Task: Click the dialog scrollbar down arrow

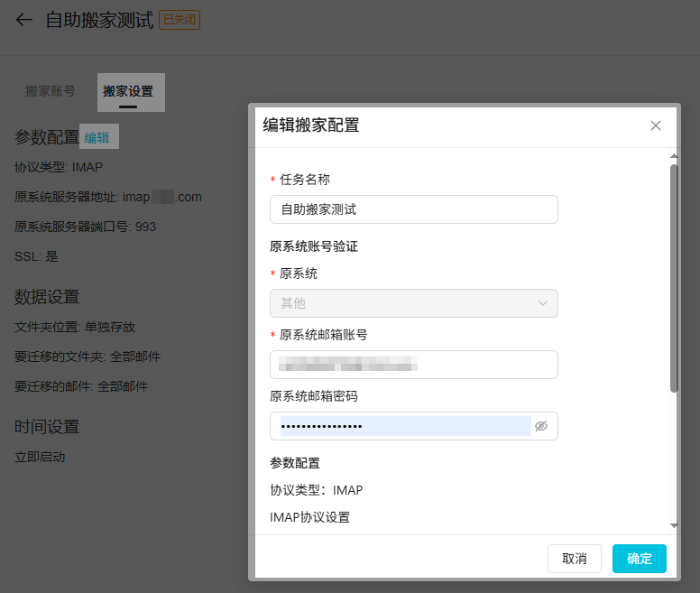Action: 674,525
